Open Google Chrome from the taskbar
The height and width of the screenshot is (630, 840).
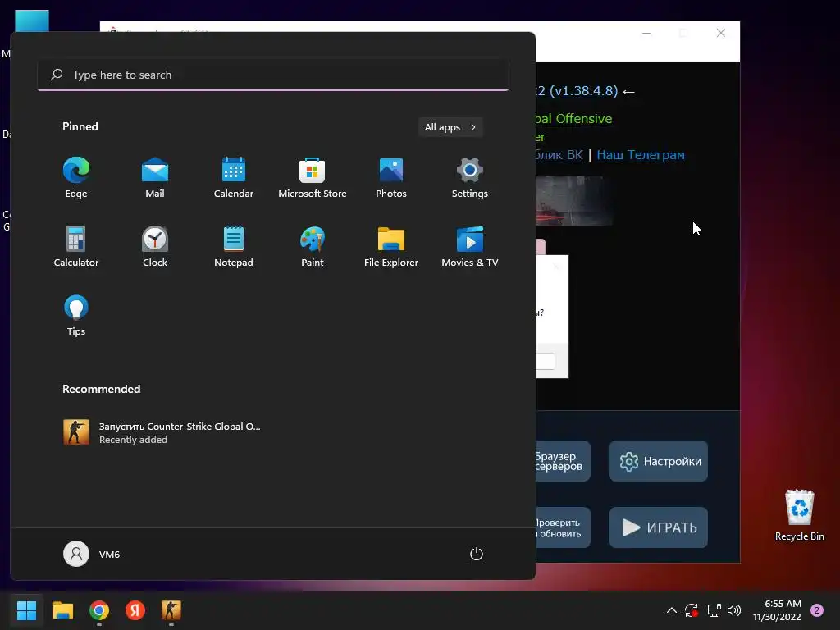click(x=99, y=610)
